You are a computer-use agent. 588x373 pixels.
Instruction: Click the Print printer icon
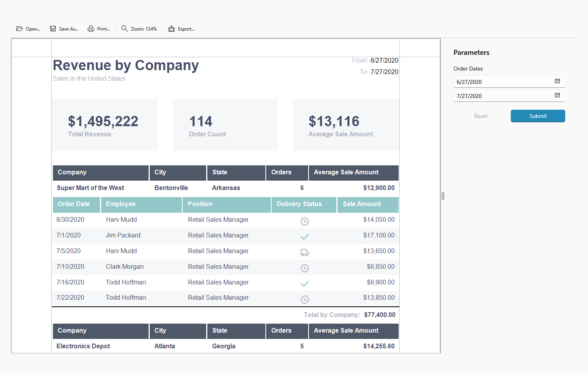pos(91,29)
